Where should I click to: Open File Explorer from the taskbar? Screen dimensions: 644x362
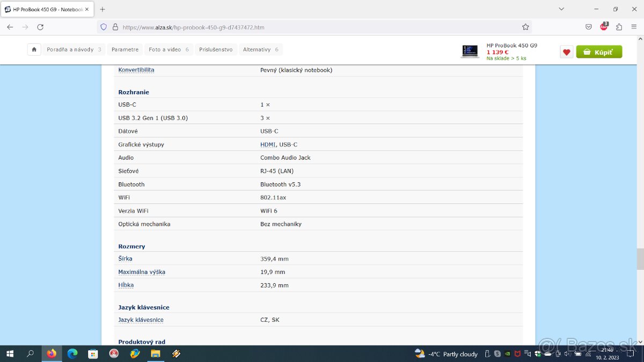click(x=156, y=354)
